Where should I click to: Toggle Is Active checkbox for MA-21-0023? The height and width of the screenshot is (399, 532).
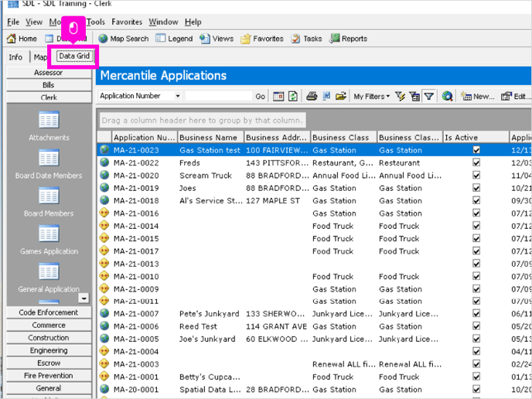476,150
